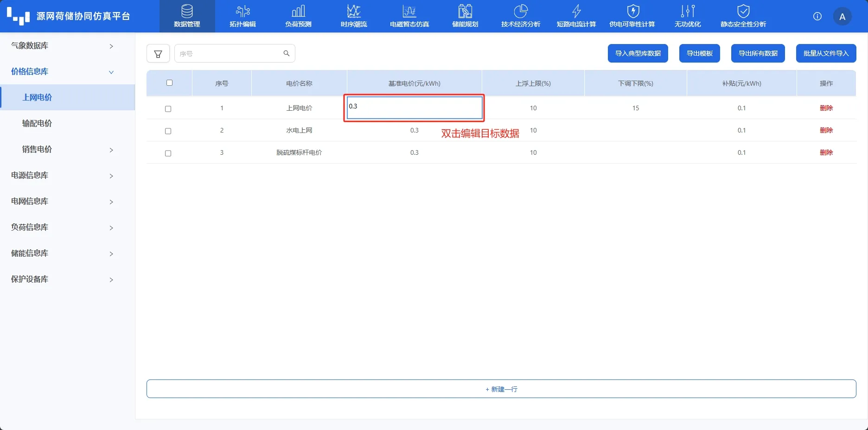Screen dimensions: 868x430
Task: Click 脱硫煤标杆电价 name cell
Action: click(299, 152)
